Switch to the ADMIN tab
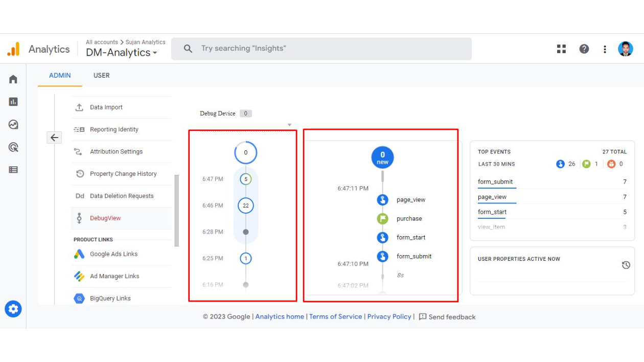This screenshot has height=362, width=644. point(60,75)
